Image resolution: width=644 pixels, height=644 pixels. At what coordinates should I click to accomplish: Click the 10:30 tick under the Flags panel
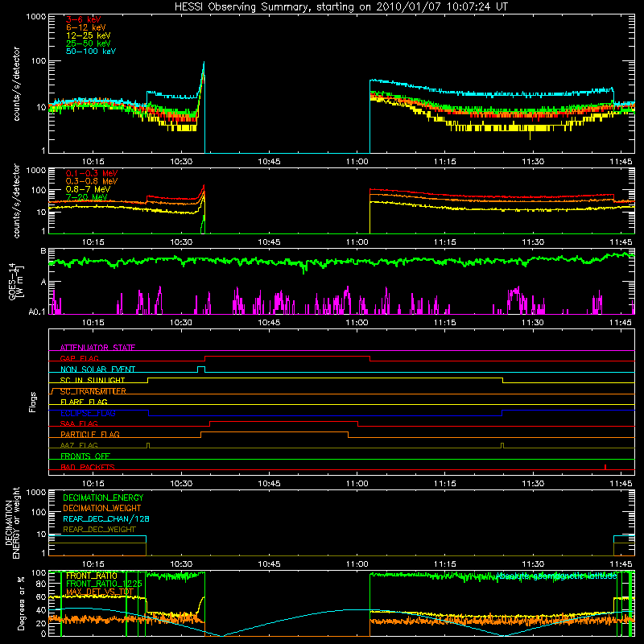tap(181, 484)
